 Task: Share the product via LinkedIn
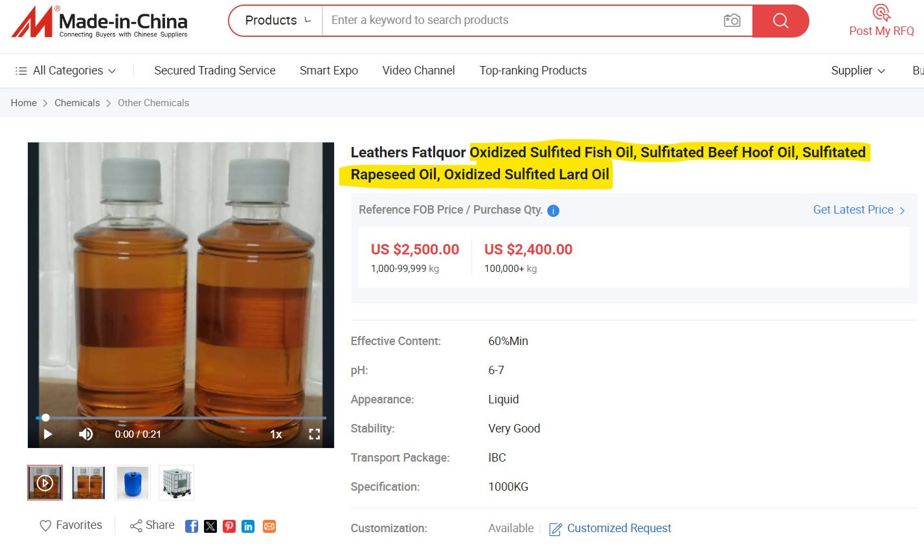[248, 526]
